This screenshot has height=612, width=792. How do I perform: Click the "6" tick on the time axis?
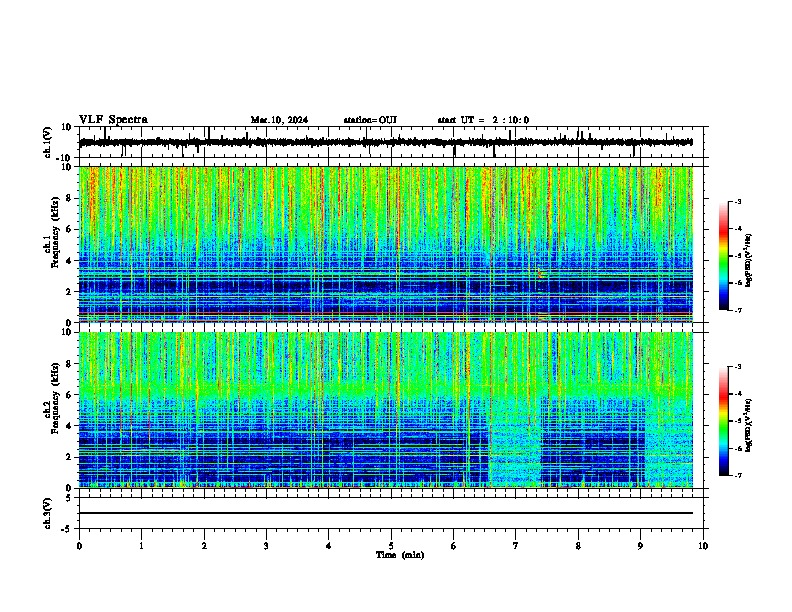[453, 546]
